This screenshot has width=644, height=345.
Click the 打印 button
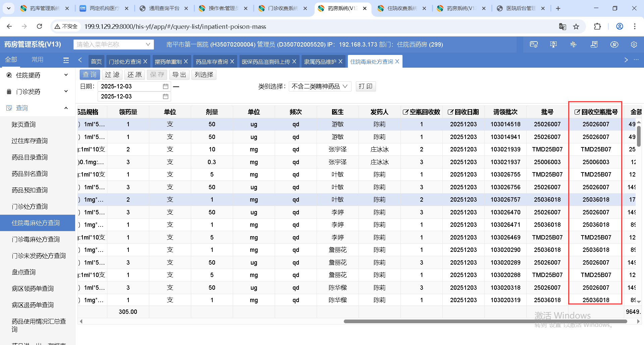[x=365, y=86]
